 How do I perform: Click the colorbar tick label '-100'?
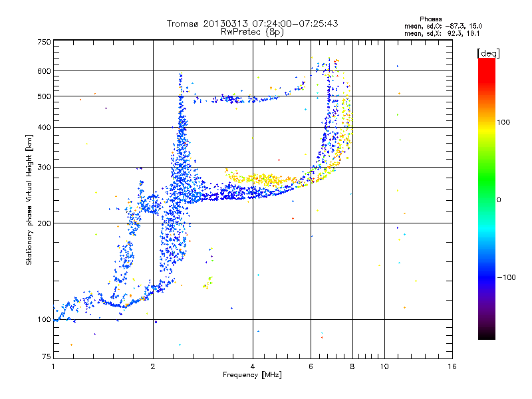[x=507, y=277]
